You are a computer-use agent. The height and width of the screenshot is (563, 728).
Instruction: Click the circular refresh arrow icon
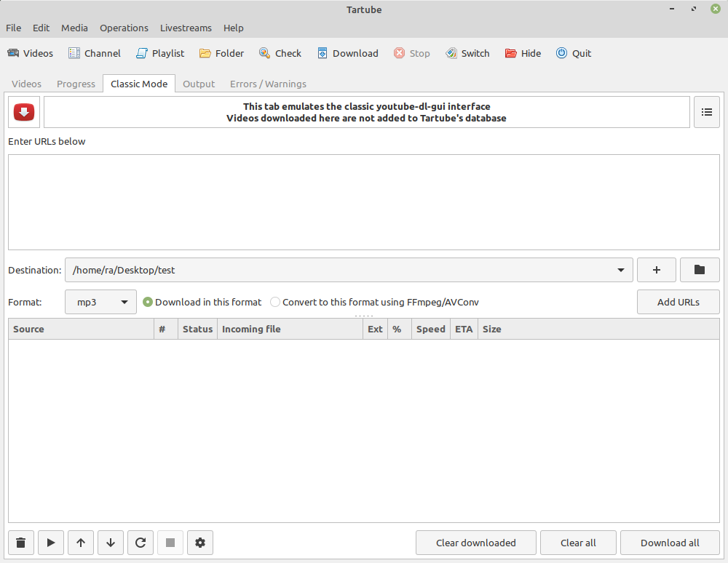pos(141,543)
